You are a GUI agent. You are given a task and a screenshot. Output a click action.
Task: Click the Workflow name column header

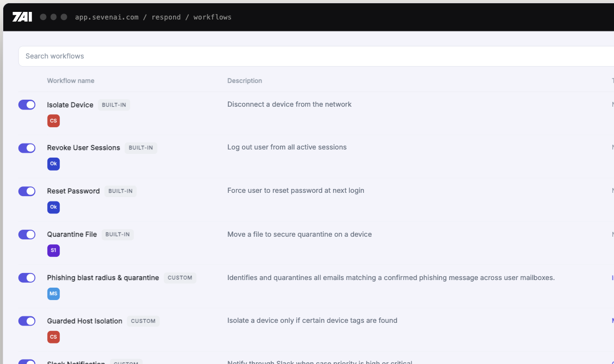[71, 81]
